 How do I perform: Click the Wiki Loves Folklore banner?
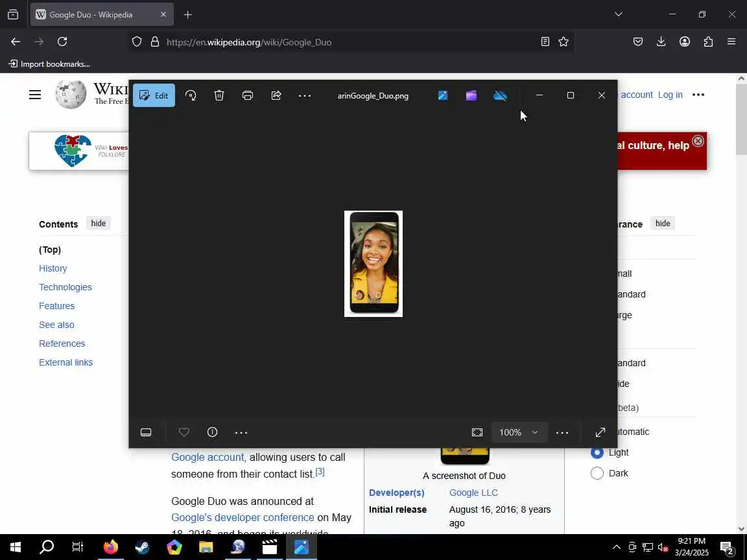[x=78, y=151]
